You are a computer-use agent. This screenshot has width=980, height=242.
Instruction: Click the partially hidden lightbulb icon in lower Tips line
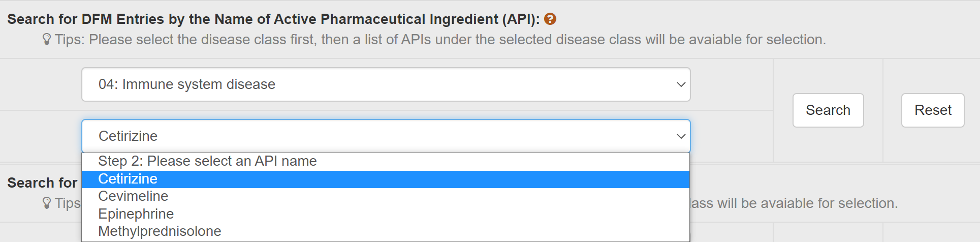click(47, 203)
